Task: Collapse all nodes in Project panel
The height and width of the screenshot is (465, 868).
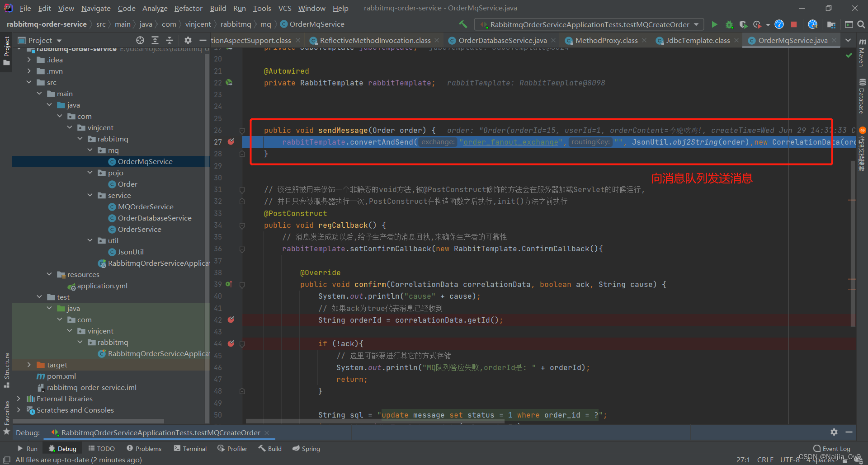Action: click(x=170, y=40)
